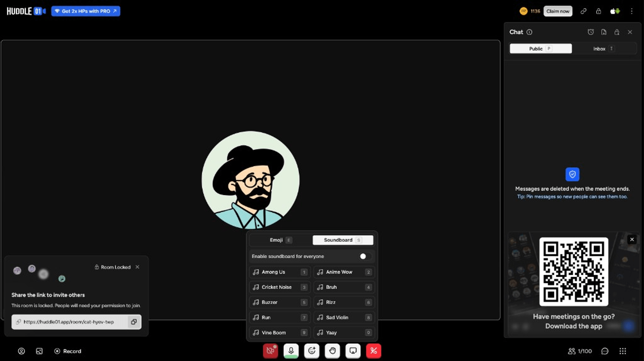Expand the participants list 1/100

coord(580,351)
